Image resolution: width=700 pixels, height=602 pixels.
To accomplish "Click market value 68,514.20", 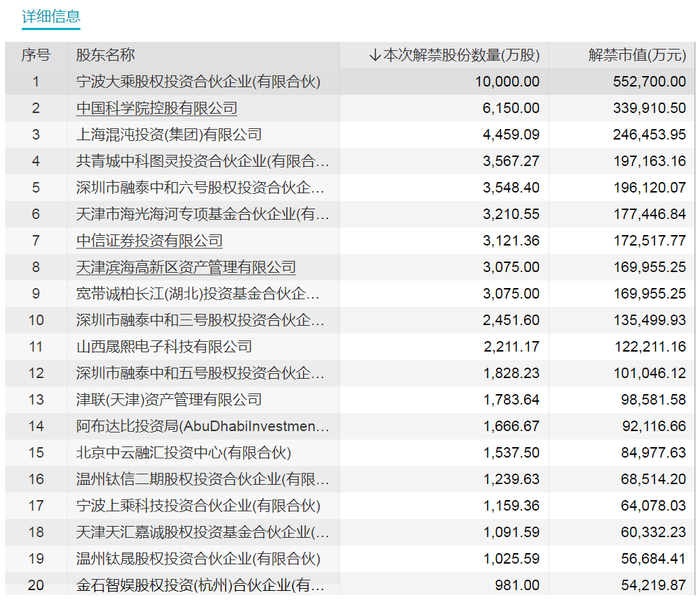I will click(x=654, y=479).
